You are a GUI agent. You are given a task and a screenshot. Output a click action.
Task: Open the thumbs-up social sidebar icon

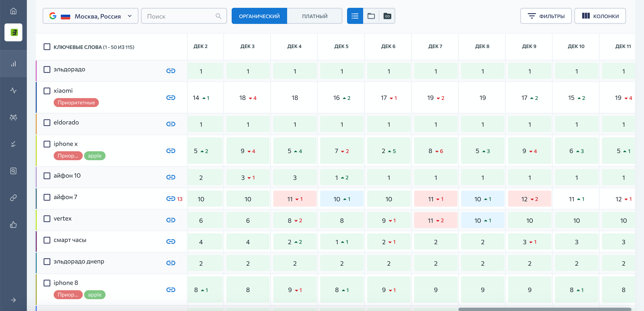click(x=13, y=225)
